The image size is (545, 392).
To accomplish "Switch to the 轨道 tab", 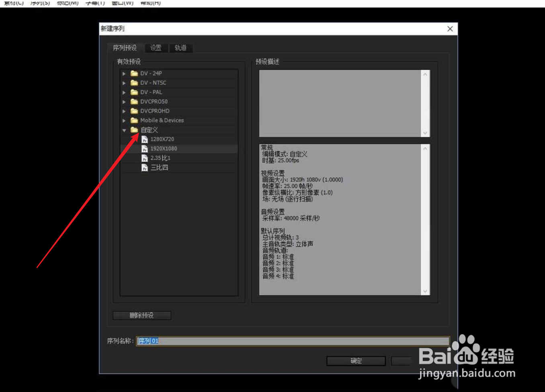I will tap(180, 47).
